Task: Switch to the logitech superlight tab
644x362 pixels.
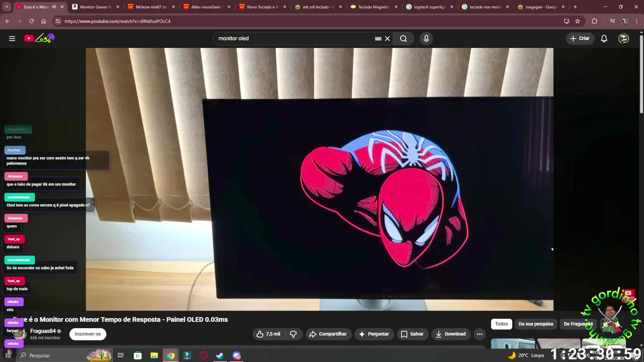Action: click(x=430, y=7)
